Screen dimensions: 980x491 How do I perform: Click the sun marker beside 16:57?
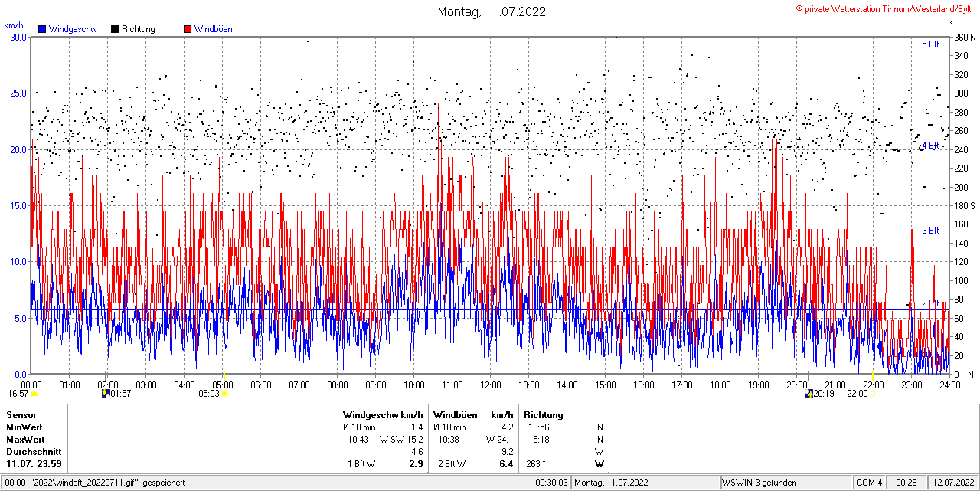34,394
